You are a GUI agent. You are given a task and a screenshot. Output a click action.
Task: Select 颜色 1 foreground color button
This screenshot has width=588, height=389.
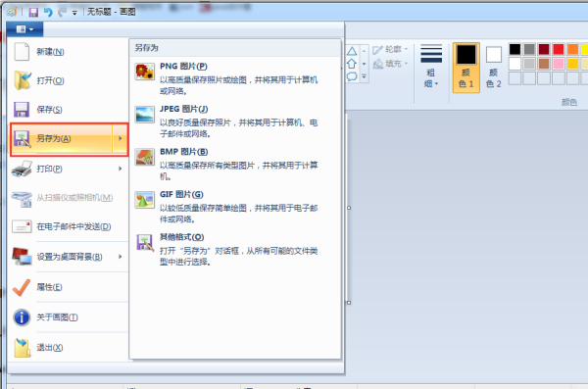(x=466, y=68)
